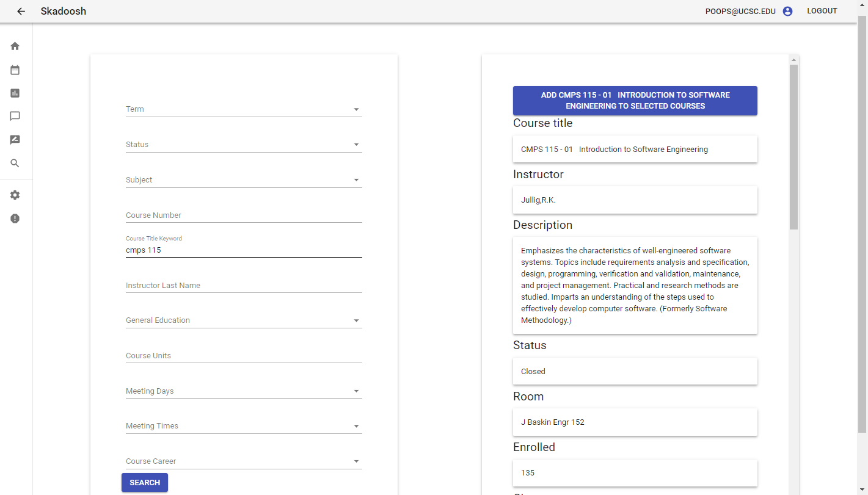Click the POOPS@UCSC.EDU account label
The image size is (868, 495).
[x=740, y=11]
